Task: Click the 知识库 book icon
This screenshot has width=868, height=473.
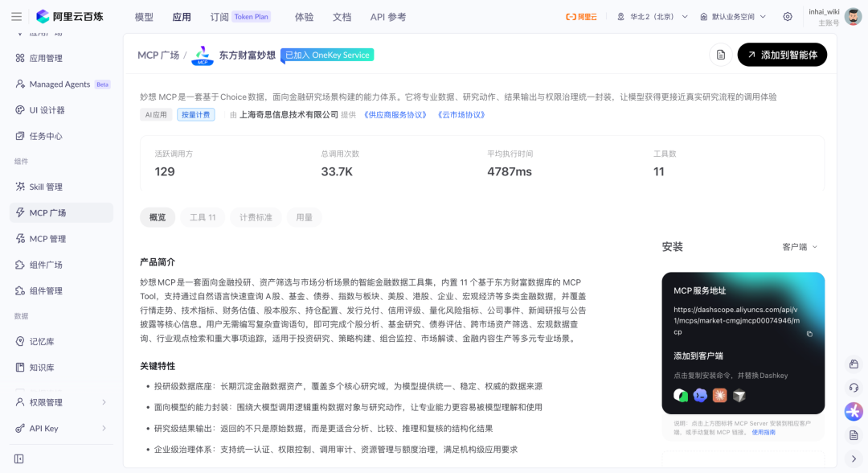Action: click(x=20, y=367)
